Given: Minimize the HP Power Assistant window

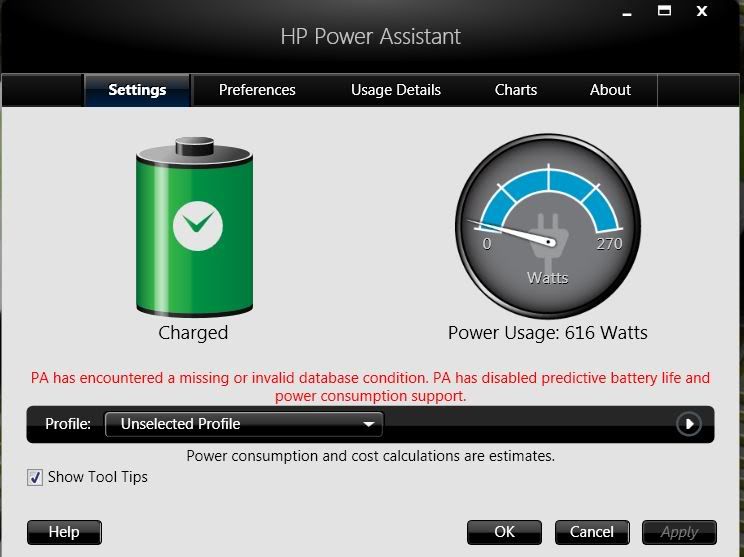Looking at the screenshot, I should point(627,12).
